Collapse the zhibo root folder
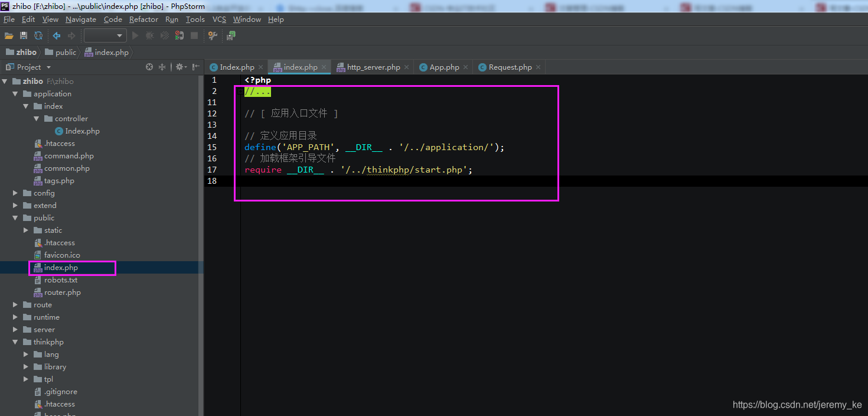 click(x=5, y=82)
